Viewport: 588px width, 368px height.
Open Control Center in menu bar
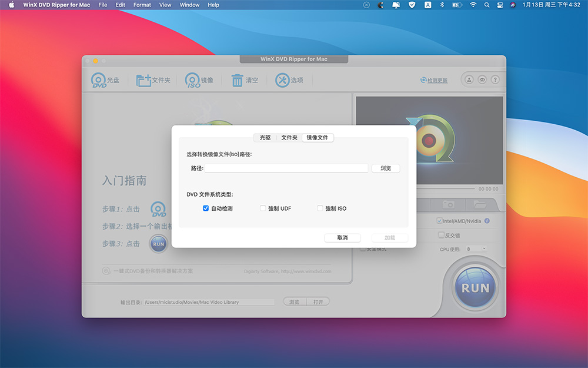tap(500, 5)
